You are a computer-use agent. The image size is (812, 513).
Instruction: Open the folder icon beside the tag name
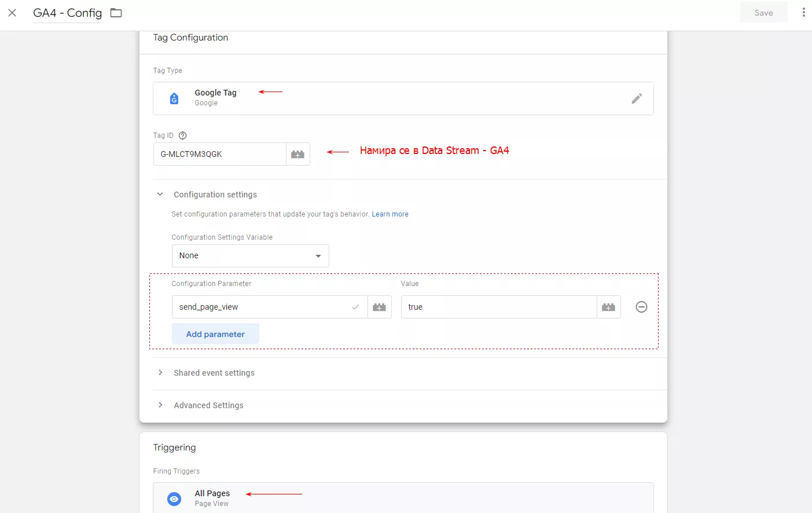click(116, 13)
